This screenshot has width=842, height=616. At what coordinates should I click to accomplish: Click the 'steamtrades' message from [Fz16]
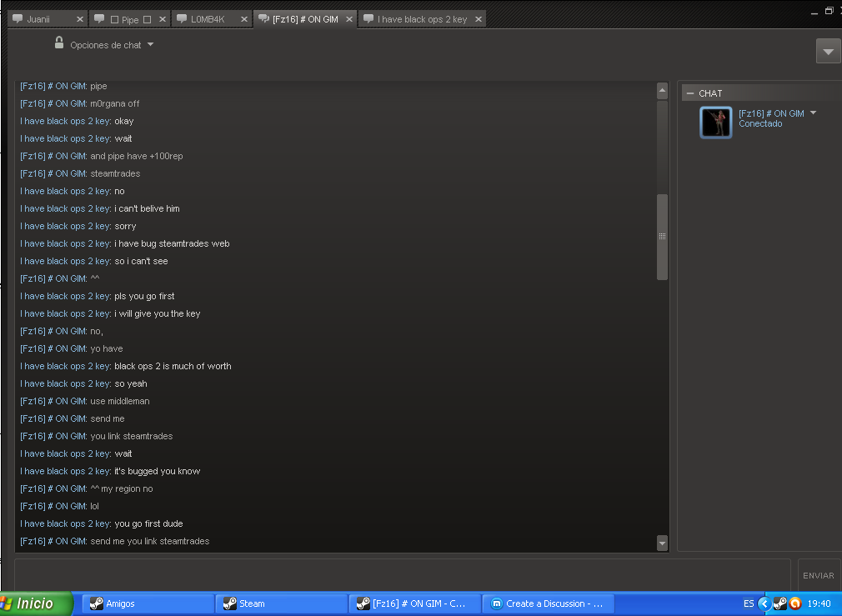[115, 174]
